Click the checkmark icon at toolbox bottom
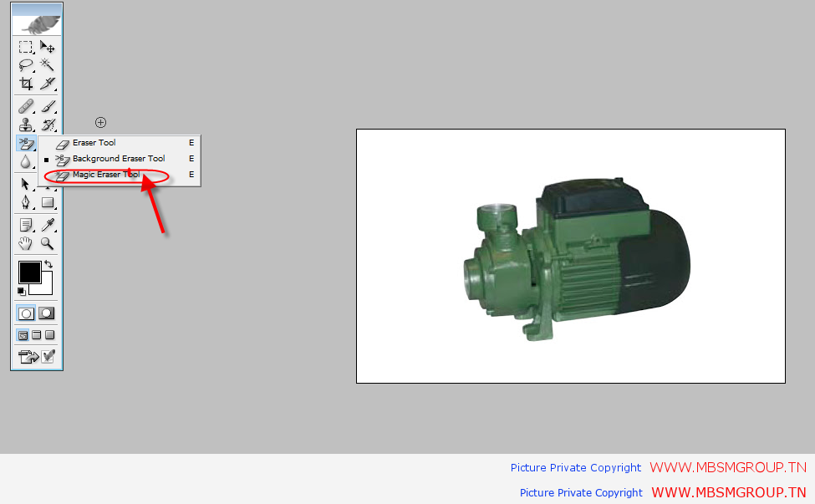 48,356
